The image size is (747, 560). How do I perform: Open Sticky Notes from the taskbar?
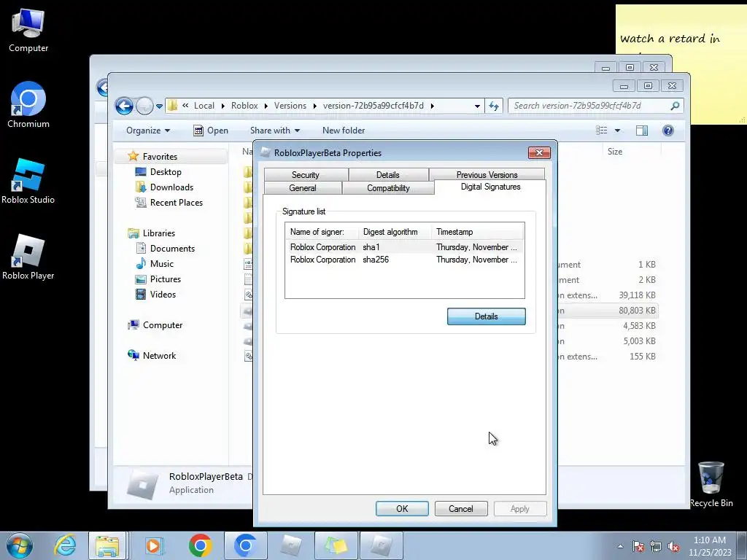pyautogui.click(x=336, y=545)
